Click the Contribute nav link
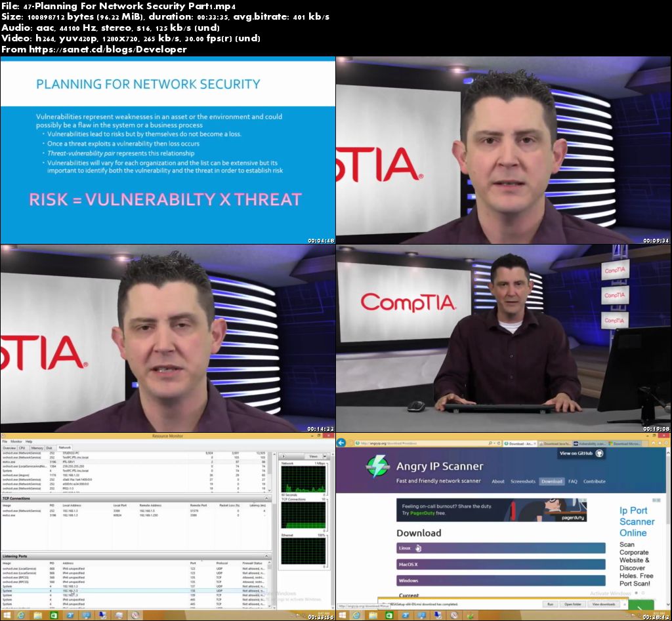 click(594, 481)
